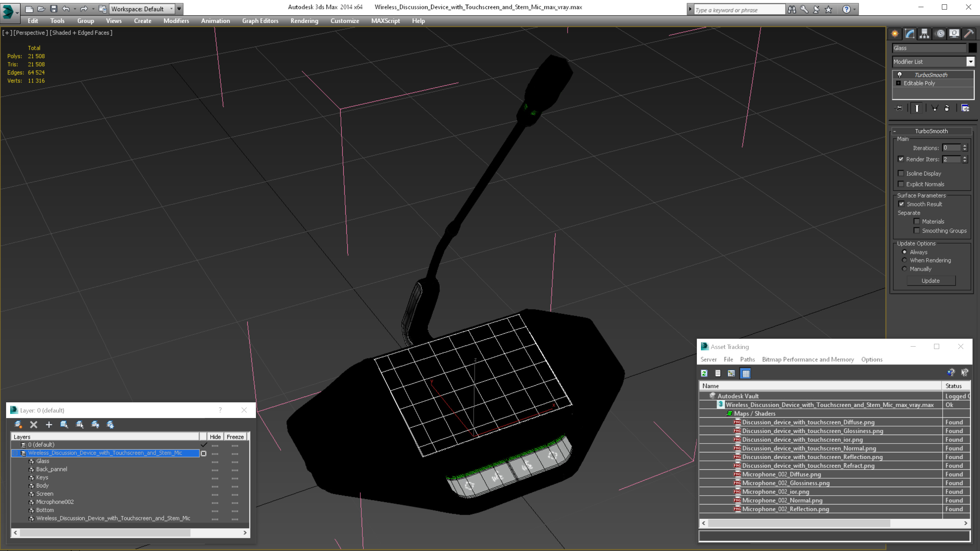
Task: Click the Undo arrow icon
Action: click(66, 9)
